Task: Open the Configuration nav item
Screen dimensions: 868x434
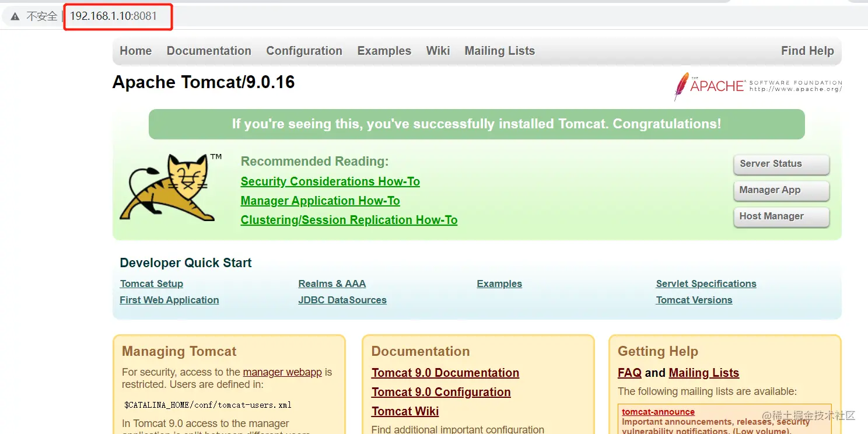Action: (304, 51)
